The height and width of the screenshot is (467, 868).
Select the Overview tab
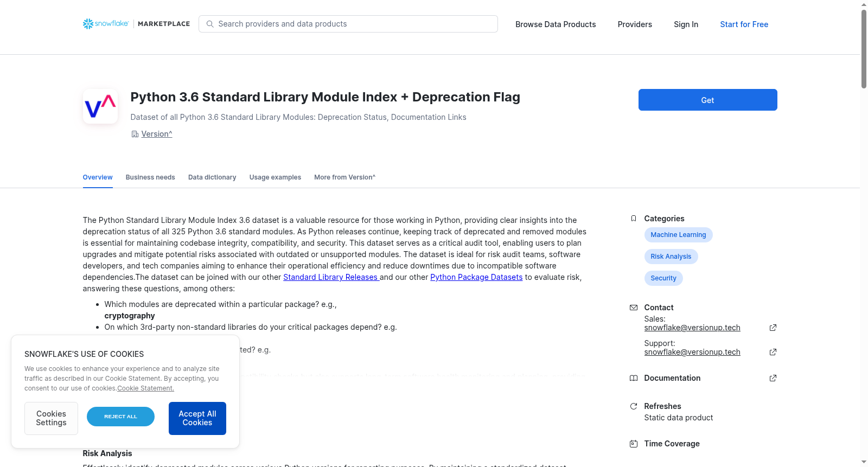pyautogui.click(x=98, y=177)
